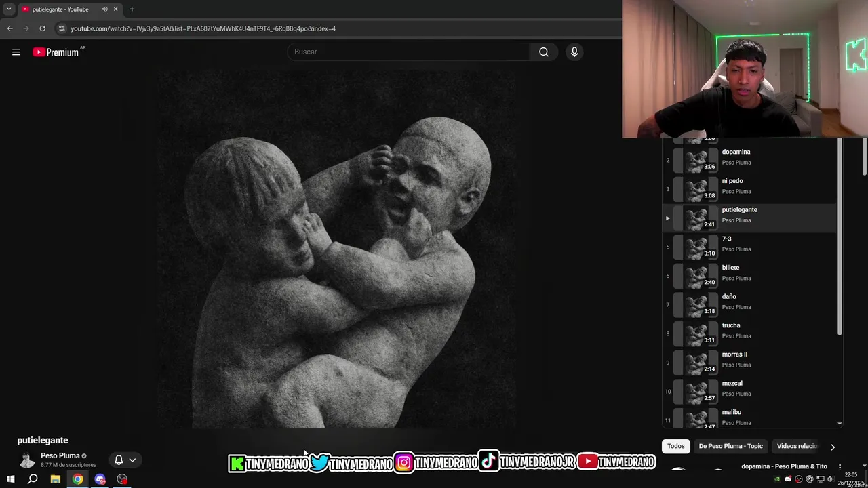The height and width of the screenshot is (488, 868).
Task: Click Peso Pluma artist under dopamina
Action: click(x=736, y=163)
